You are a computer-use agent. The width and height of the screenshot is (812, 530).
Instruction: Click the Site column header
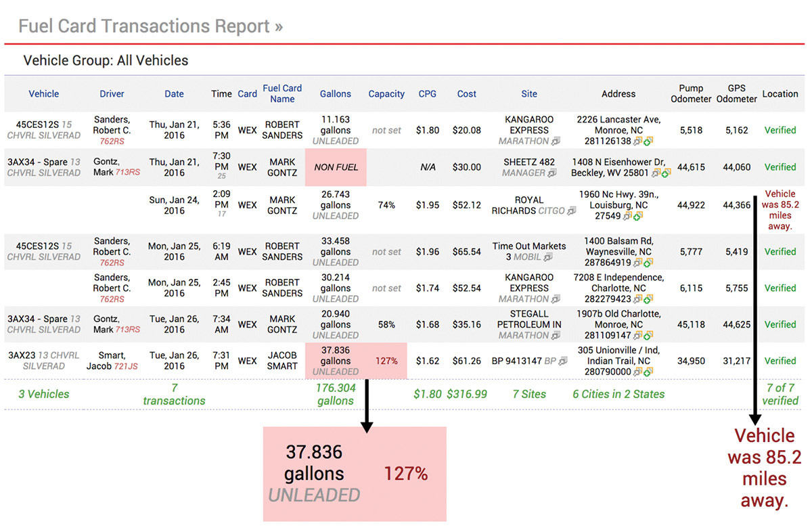(529, 94)
